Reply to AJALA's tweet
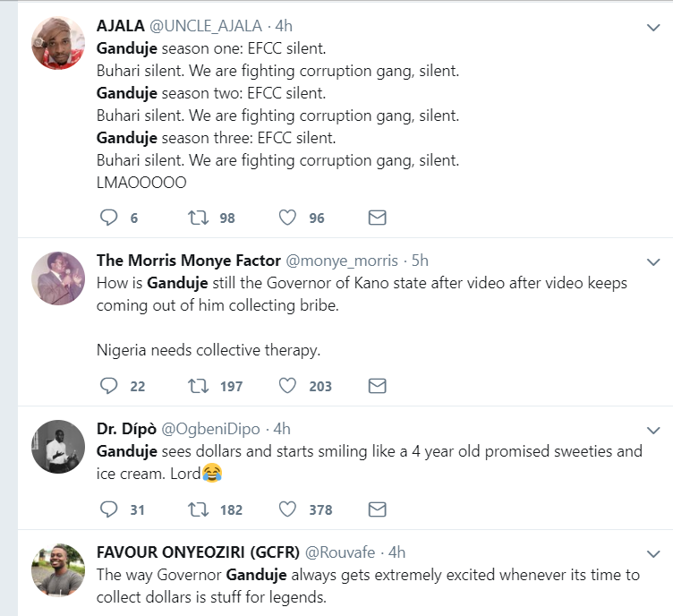This screenshot has height=616, width=673. tap(108, 218)
